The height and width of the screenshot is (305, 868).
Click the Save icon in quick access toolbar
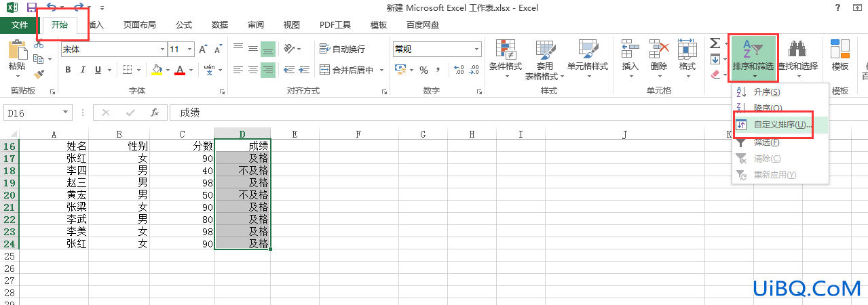click(32, 7)
